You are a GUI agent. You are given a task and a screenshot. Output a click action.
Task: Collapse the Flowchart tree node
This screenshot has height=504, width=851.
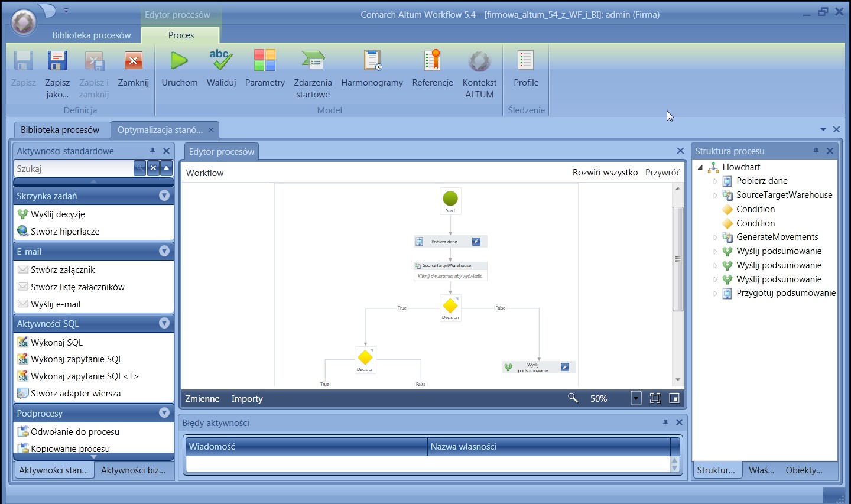click(700, 167)
